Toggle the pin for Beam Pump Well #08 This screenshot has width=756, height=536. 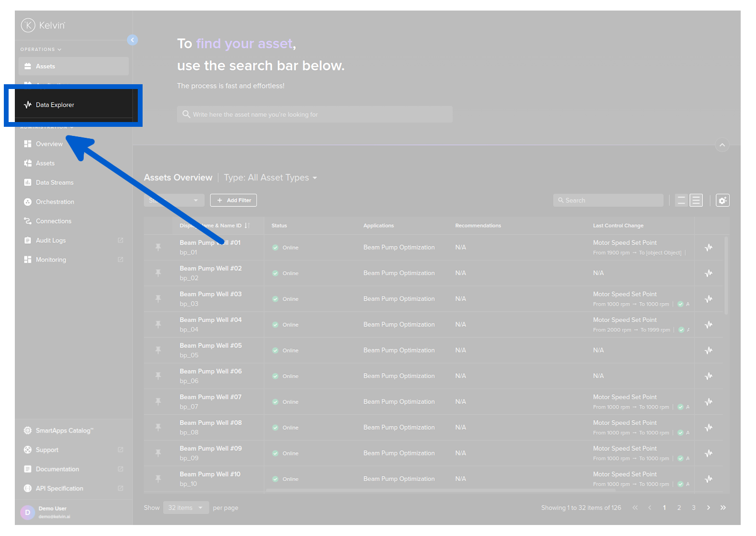[158, 427]
